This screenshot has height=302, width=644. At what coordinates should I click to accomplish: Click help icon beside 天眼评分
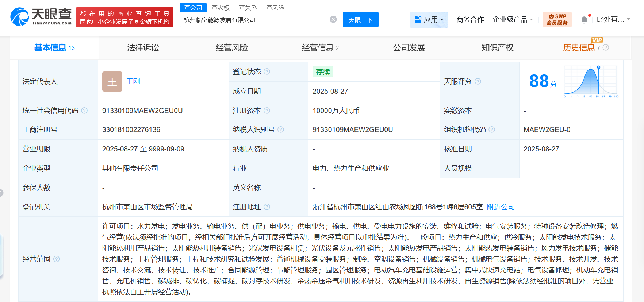coord(478,81)
